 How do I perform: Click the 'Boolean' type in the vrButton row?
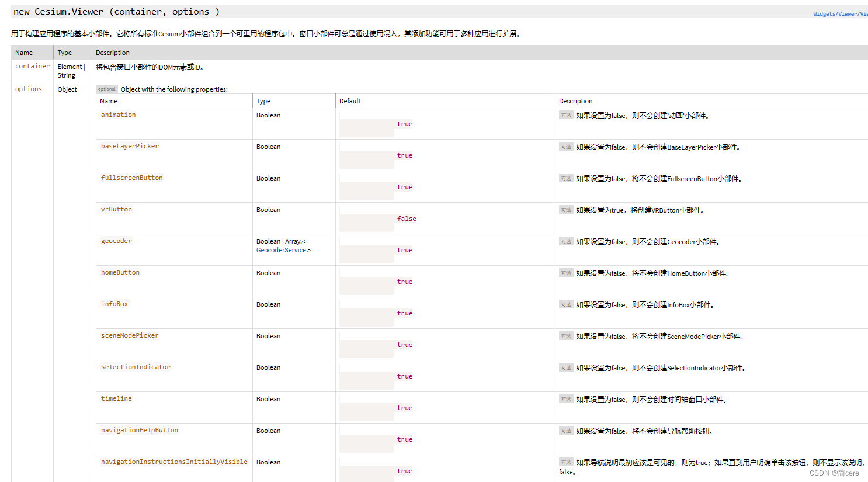point(268,210)
